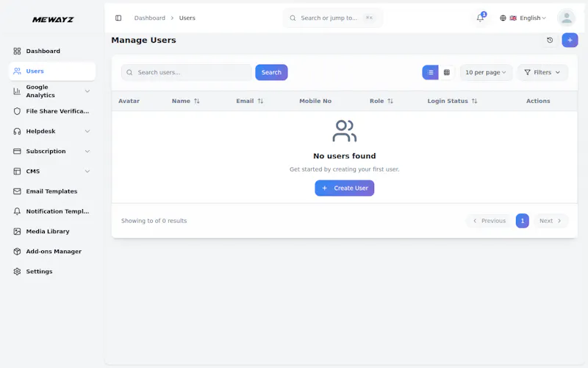588x368 pixels.
Task: Sort by Name column arrows
Action: tap(196, 101)
